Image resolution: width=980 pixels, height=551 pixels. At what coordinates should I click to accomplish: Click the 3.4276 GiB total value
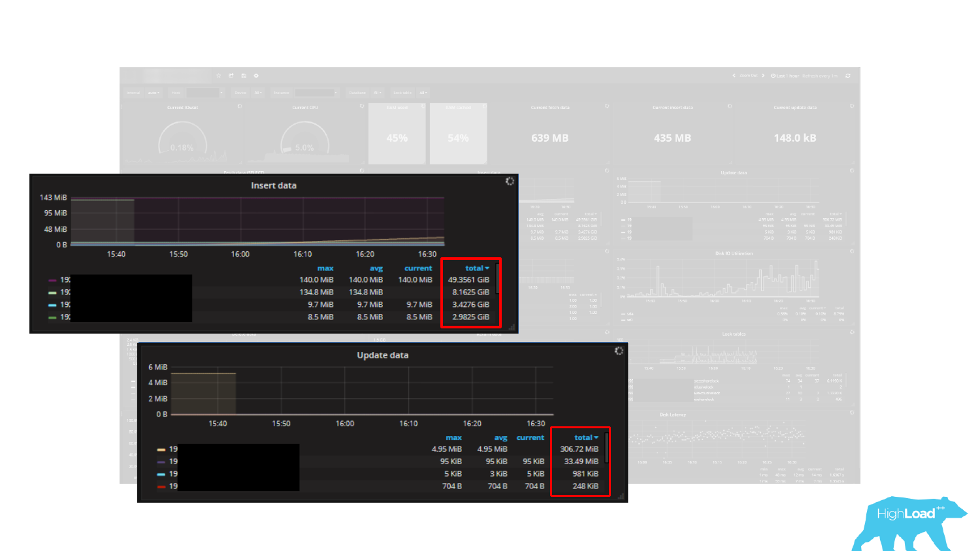tap(470, 305)
